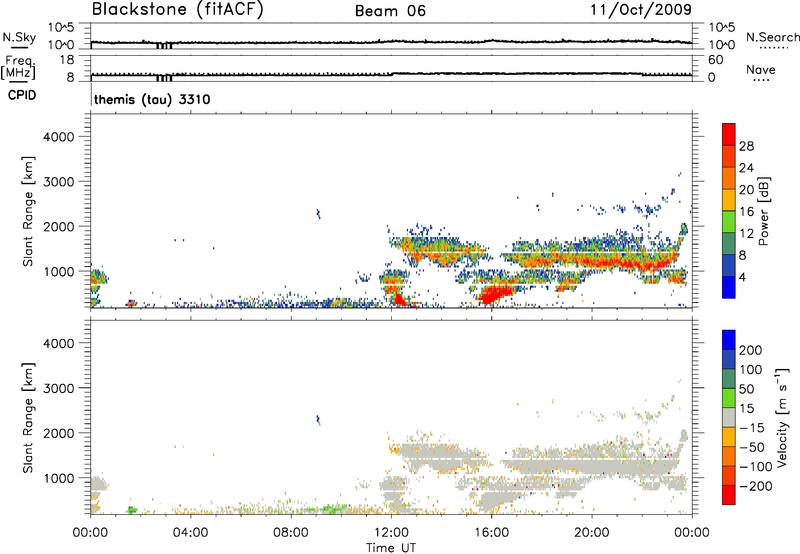The height and width of the screenshot is (554, 800).
Task: Click the "16" value on power colorbar
Action: 746,212
